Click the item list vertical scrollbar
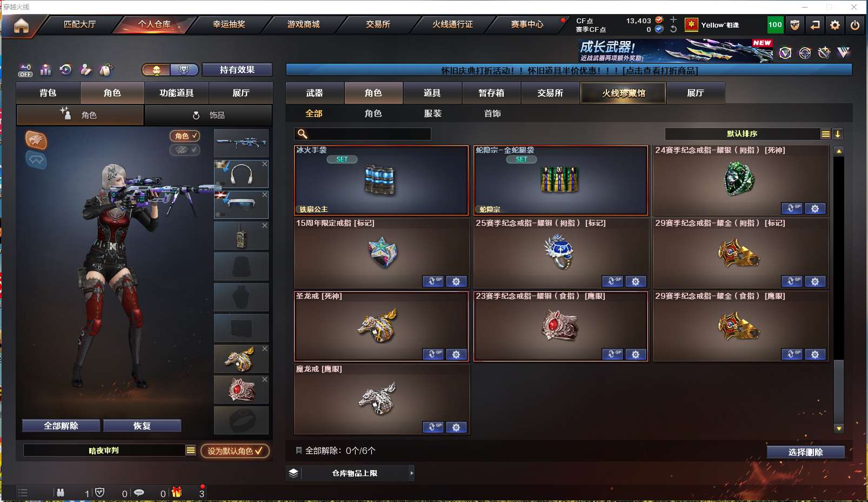 point(839,290)
